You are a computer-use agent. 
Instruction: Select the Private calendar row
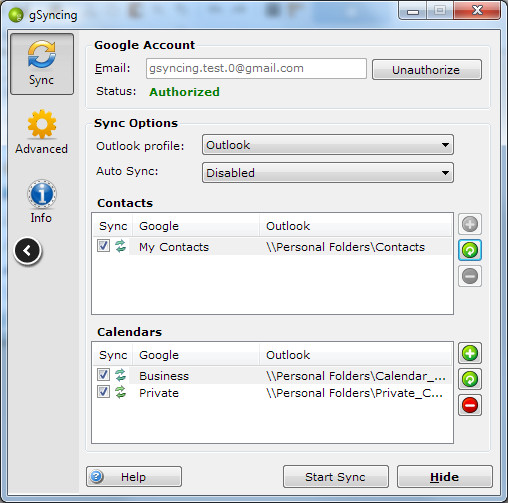273,393
